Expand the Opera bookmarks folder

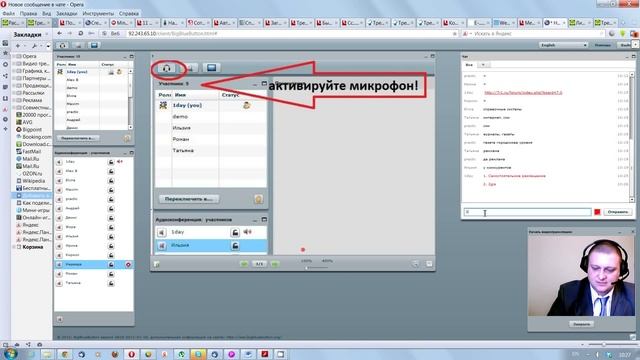[x=14, y=56]
